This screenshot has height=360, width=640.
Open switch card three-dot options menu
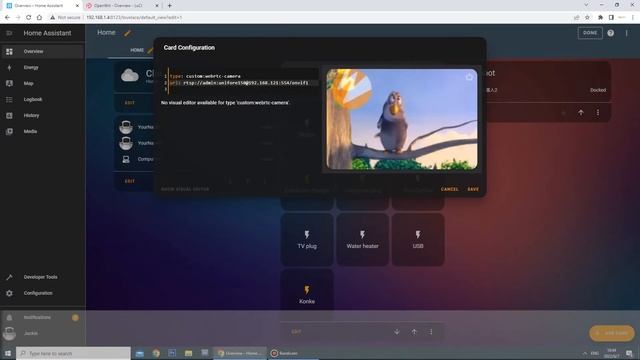coord(431,332)
